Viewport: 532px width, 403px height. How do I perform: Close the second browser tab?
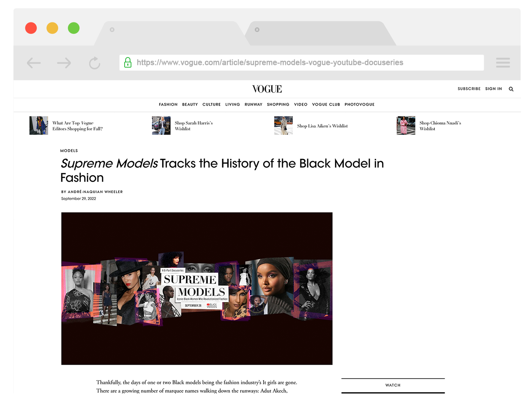click(x=257, y=30)
